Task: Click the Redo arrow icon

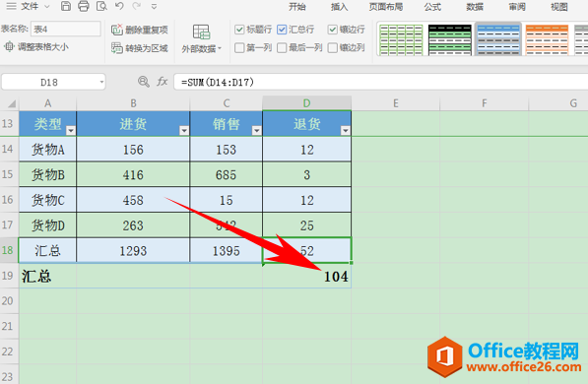Action: (137, 6)
